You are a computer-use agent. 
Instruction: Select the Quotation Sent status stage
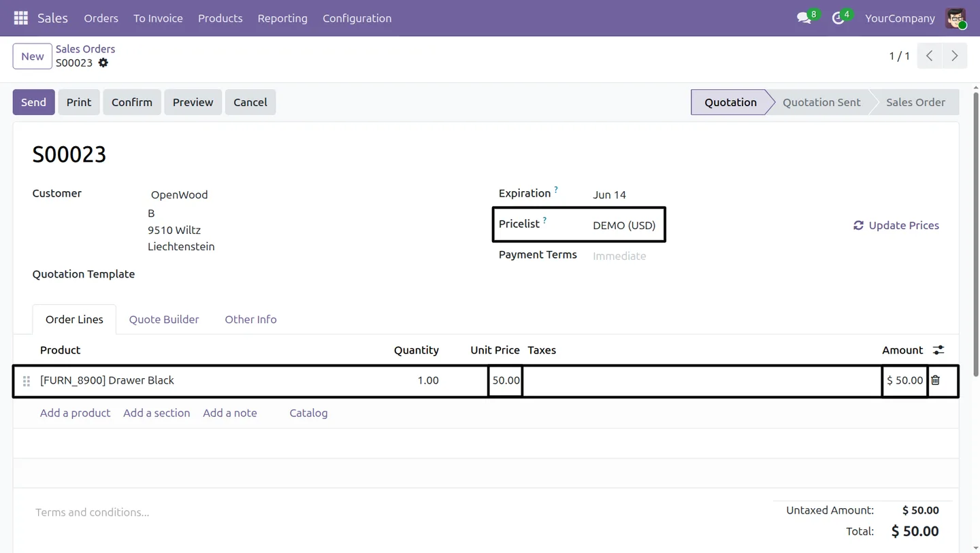[821, 102]
